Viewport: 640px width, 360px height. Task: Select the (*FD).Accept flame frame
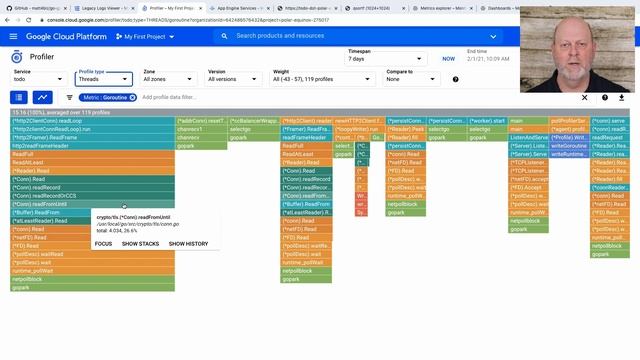point(528,187)
